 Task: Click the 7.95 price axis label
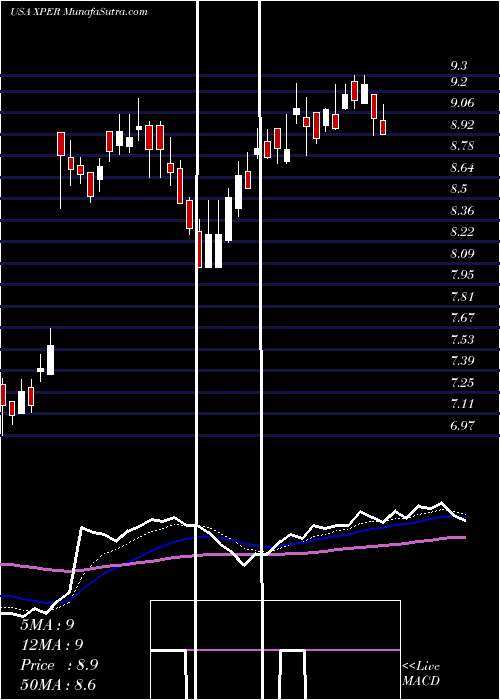[x=462, y=275]
